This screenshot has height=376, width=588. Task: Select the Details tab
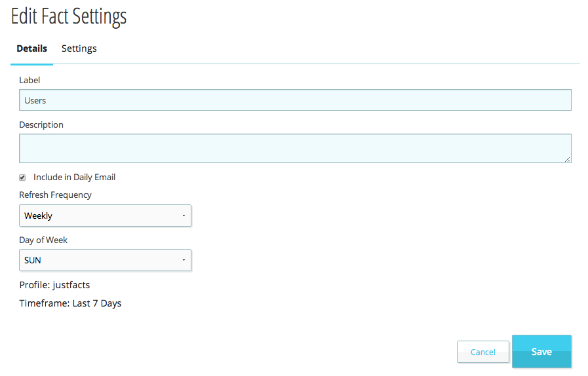(31, 48)
